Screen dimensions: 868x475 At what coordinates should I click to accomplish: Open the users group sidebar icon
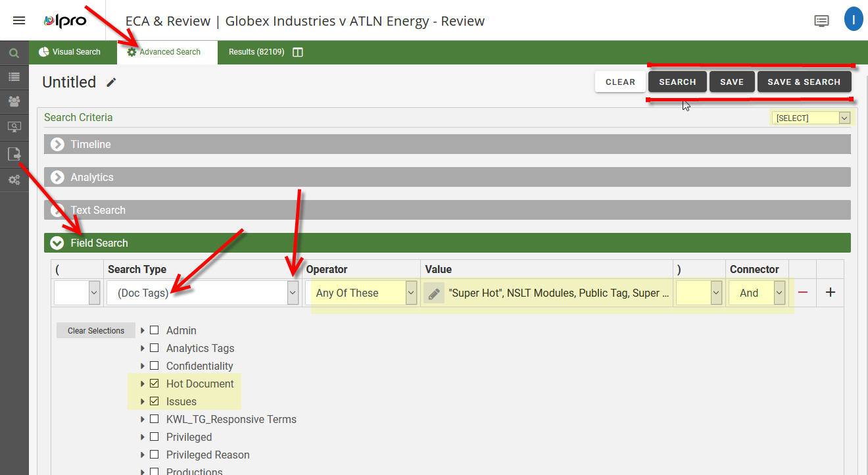coord(14,101)
